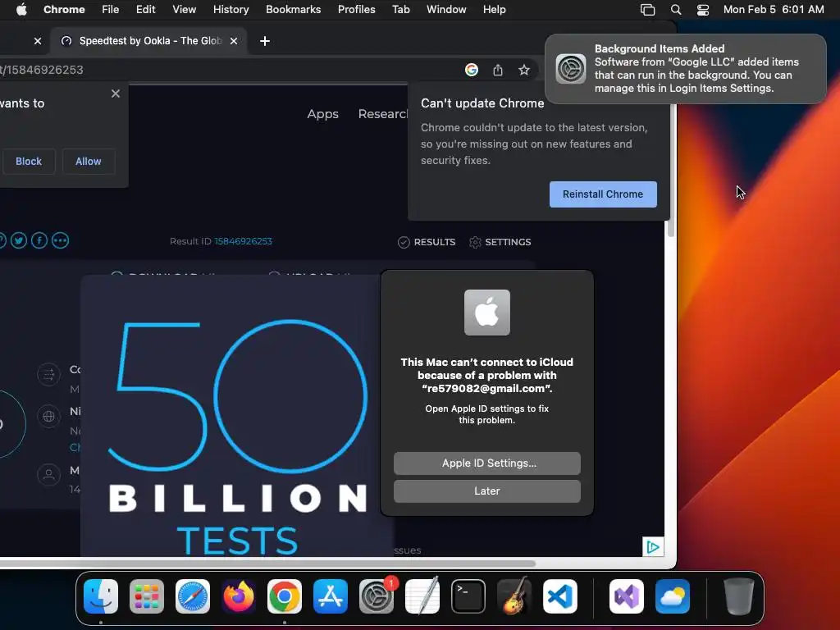Image resolution: width=840 pixels, height=630 pixels.
Task: Launch Firefox from the Dock
Action: (x=239, y=596)
